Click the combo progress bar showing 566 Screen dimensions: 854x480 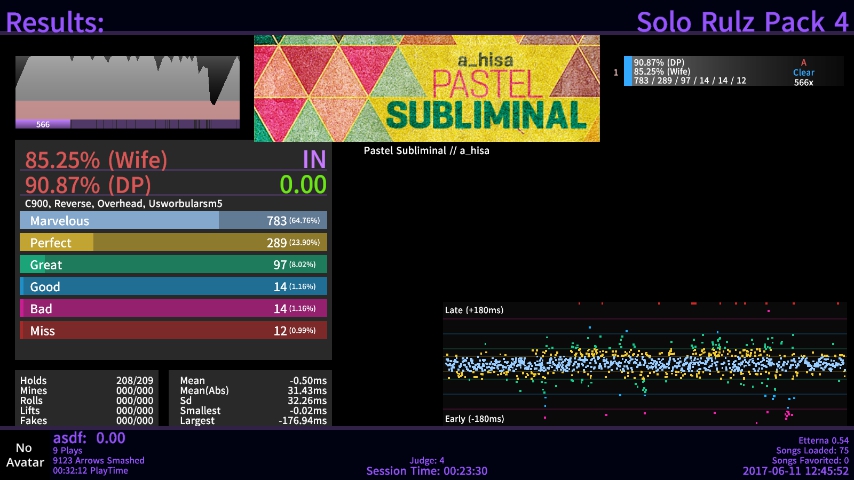click(x=128, y=124)
